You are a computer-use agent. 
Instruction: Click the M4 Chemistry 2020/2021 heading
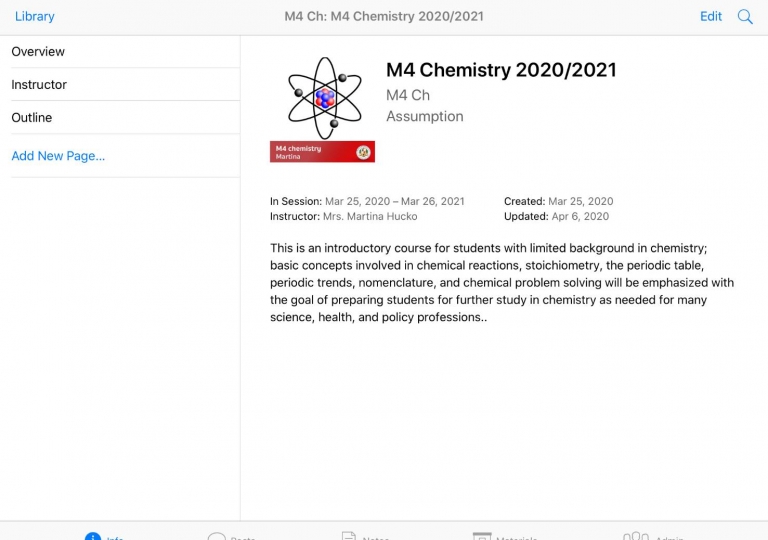(501, 70)
